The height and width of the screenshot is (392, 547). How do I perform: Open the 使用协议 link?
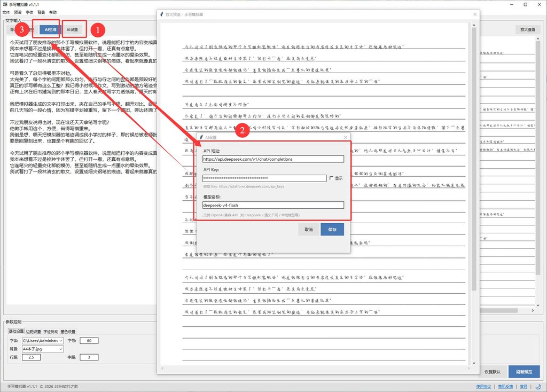[x=483, y=387]
